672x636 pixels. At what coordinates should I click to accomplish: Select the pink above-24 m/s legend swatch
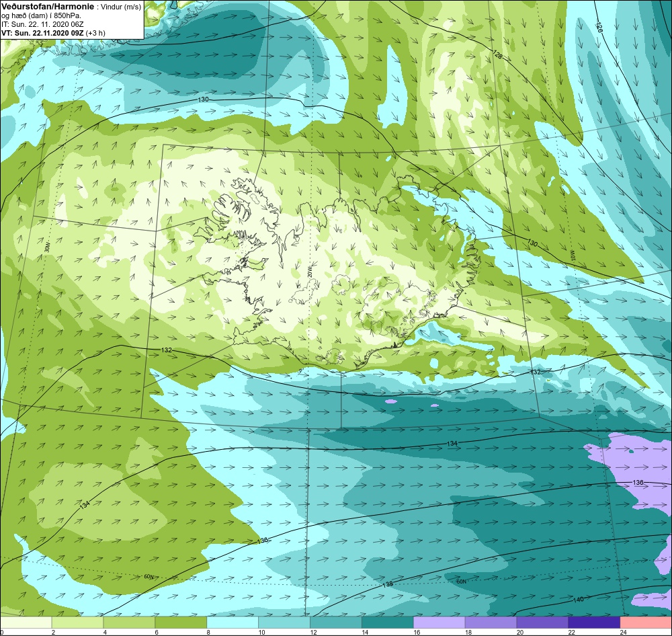coord(646,622)
